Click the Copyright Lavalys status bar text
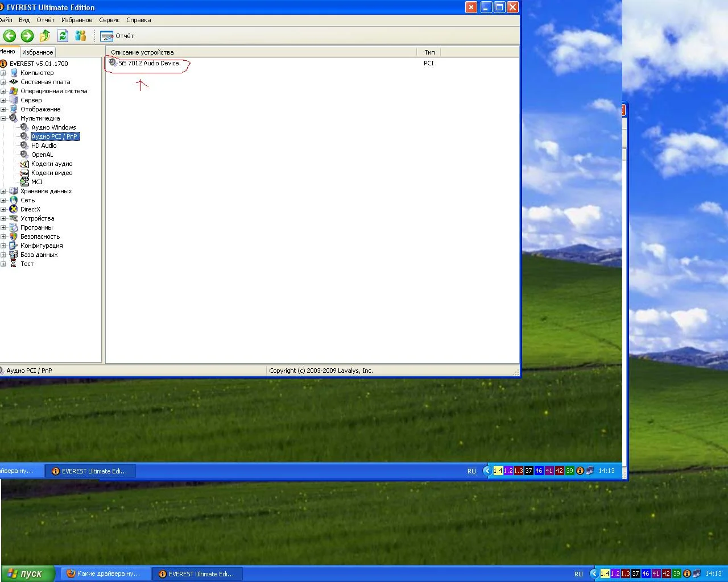Screen dimensions: 728x582 pyautogui.click(x=321, y=371)
